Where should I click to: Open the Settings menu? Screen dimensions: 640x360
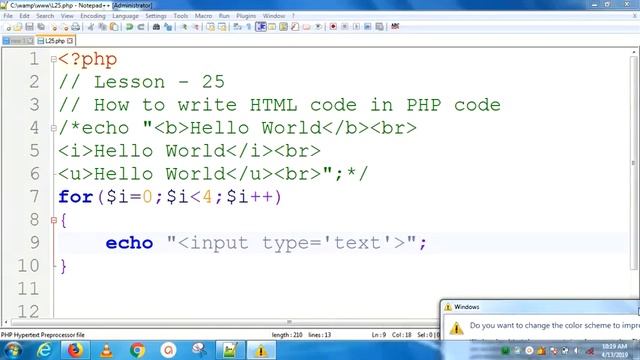click(x=156, y=16)
